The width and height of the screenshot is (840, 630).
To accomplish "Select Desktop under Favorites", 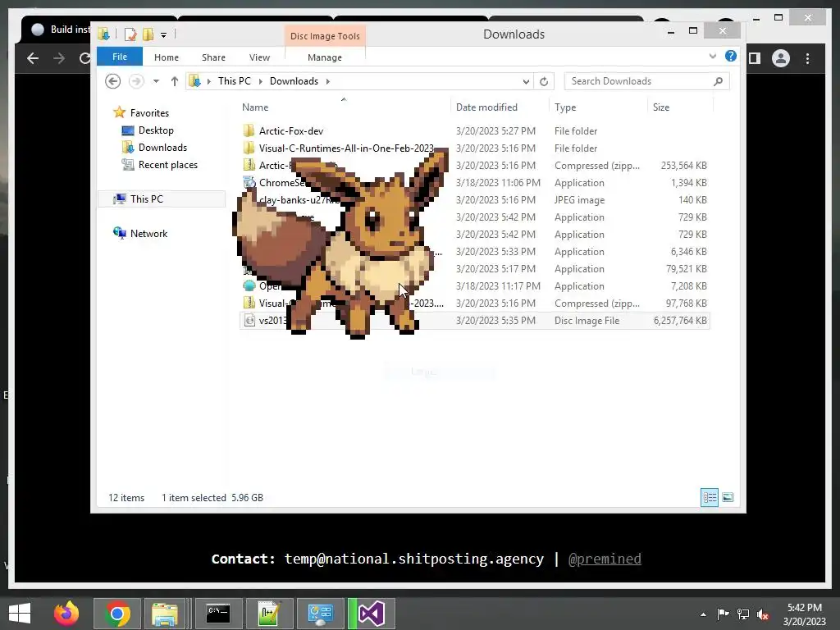I will coord(156,130).
